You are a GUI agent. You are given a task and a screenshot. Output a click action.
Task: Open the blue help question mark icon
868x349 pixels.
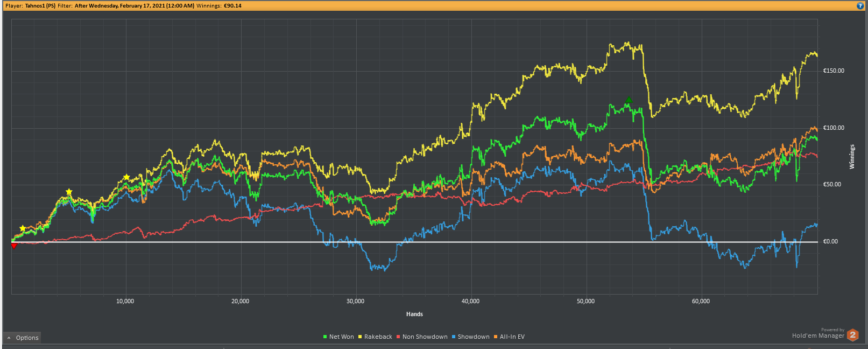coord(860,5)
